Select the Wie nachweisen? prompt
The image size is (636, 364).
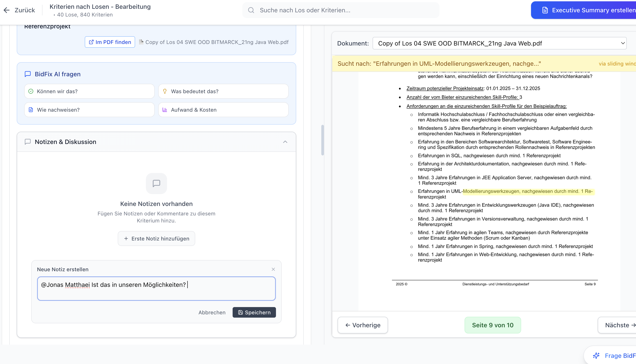point(89,110)
